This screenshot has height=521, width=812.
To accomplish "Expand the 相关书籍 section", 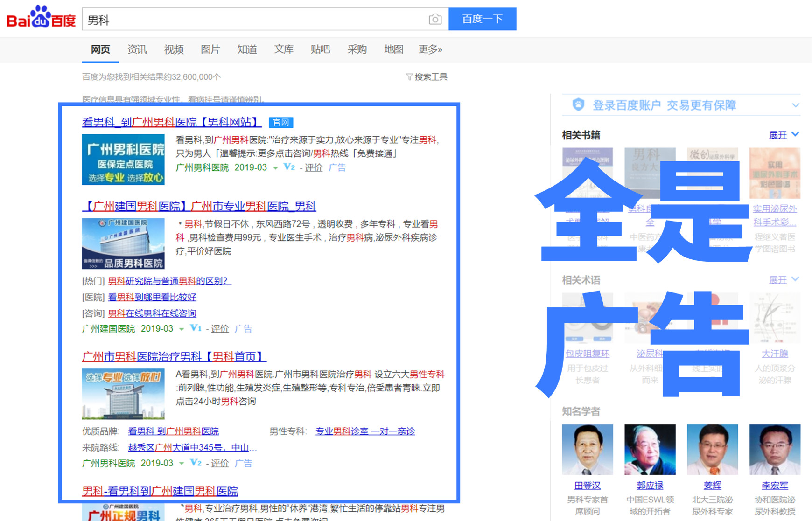I will 784,135.
